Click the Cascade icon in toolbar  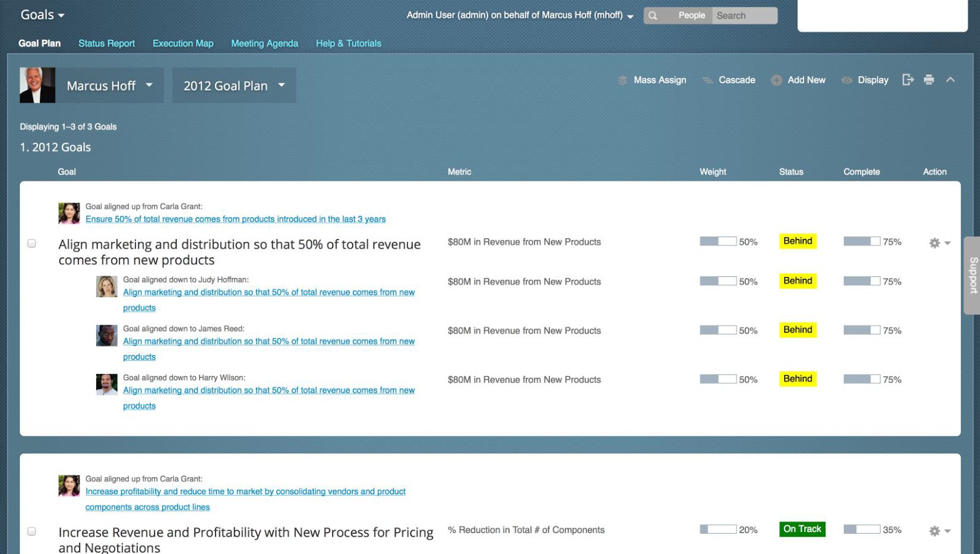pos(707,80)
